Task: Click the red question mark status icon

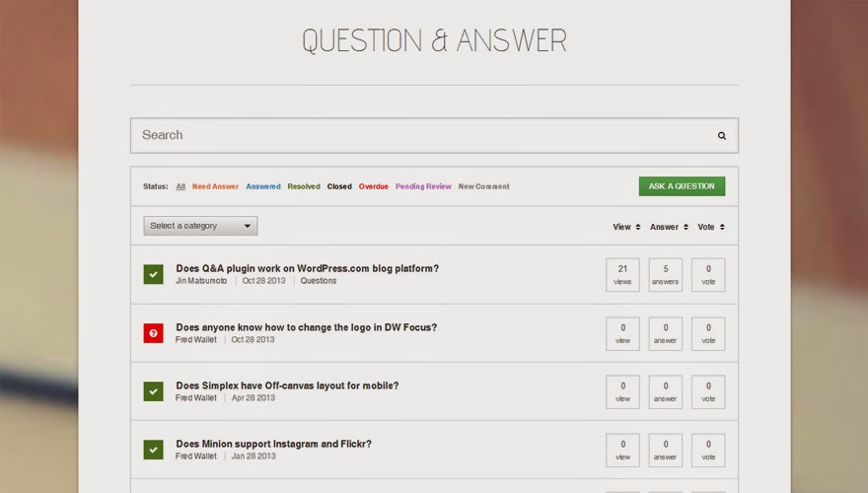Action: [x=153, y=333]
